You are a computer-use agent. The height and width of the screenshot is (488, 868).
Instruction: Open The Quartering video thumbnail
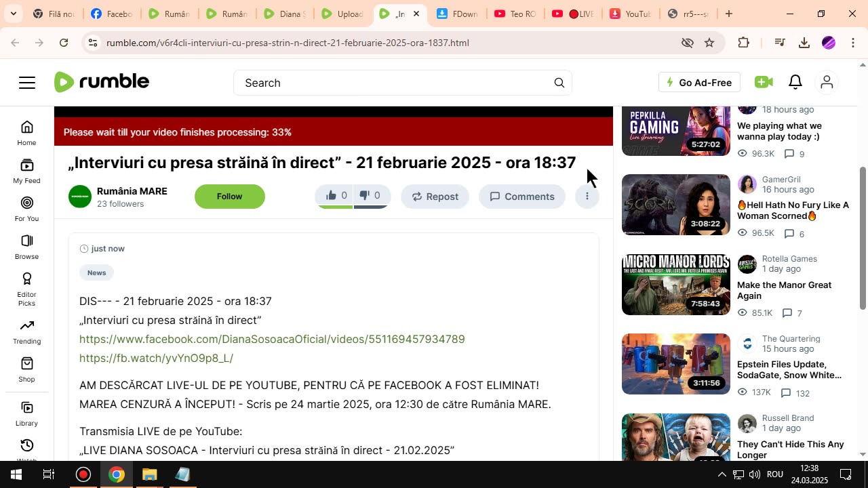[x=676, y=364]
